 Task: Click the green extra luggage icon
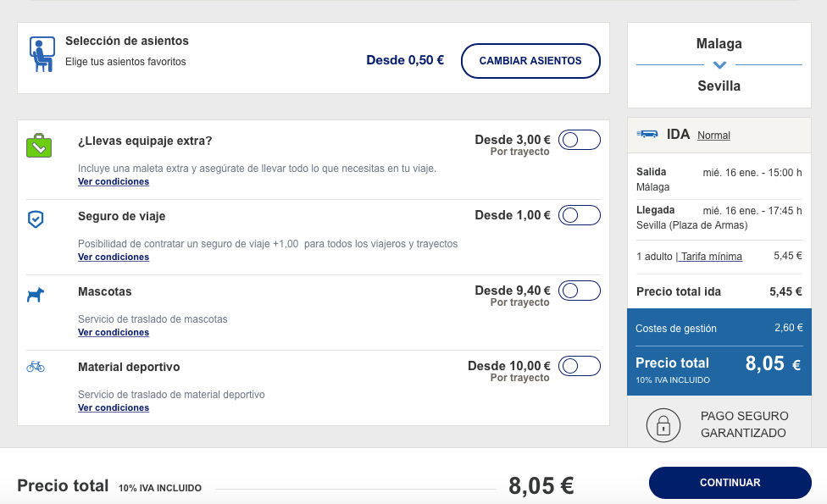[x=39, y=146]
